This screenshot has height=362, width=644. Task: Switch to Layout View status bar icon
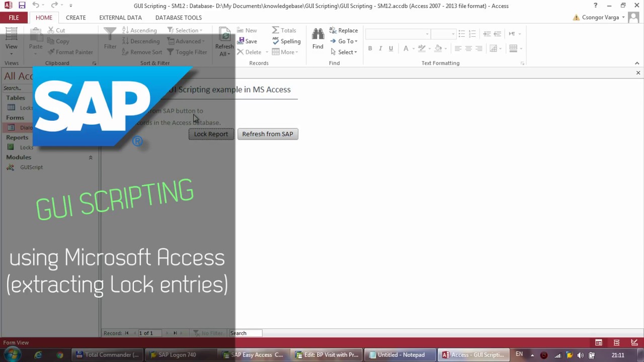(x=616, y=342)
